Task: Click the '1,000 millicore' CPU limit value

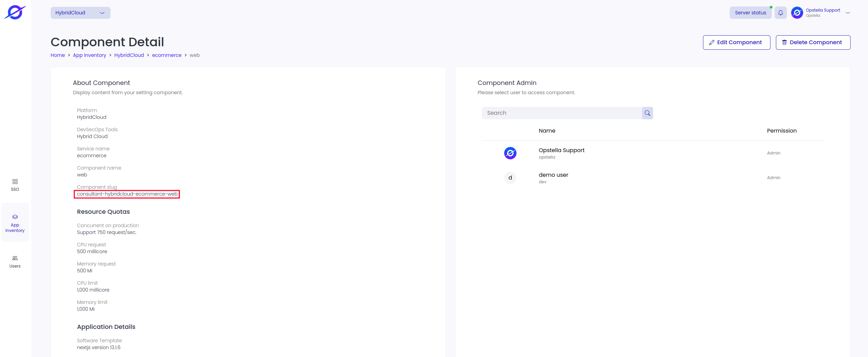Action: coord(93,290)
